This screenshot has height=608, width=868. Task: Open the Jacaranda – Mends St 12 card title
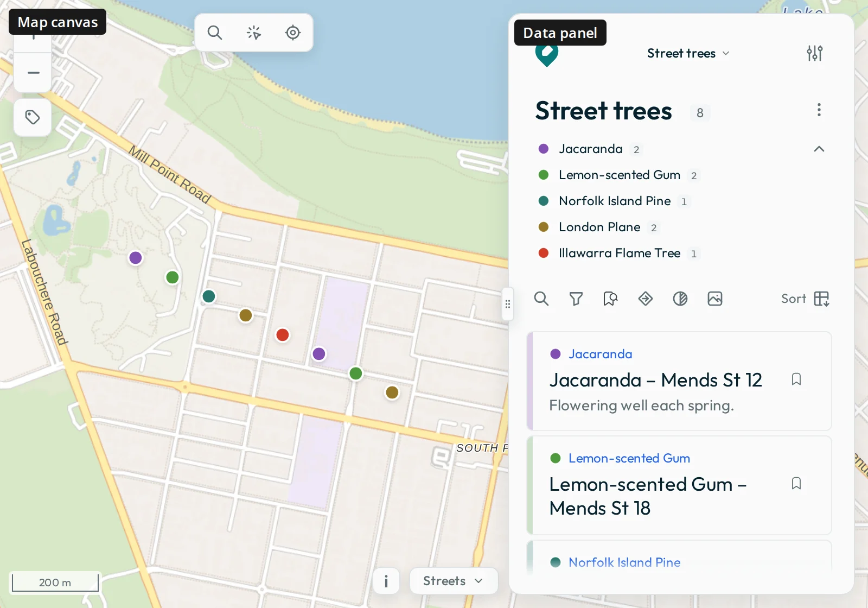(655, 380)
